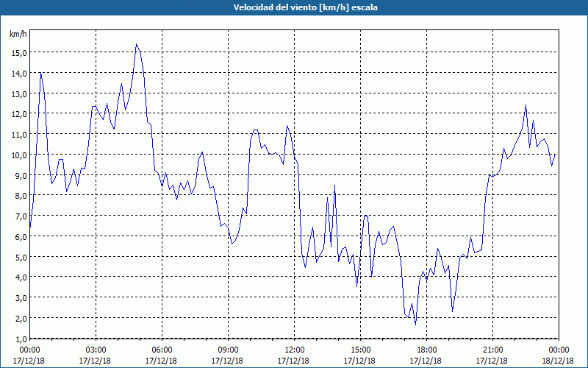Click the '12,0' vertical axis label
The image size is (588, 368).
coord(19,114)
